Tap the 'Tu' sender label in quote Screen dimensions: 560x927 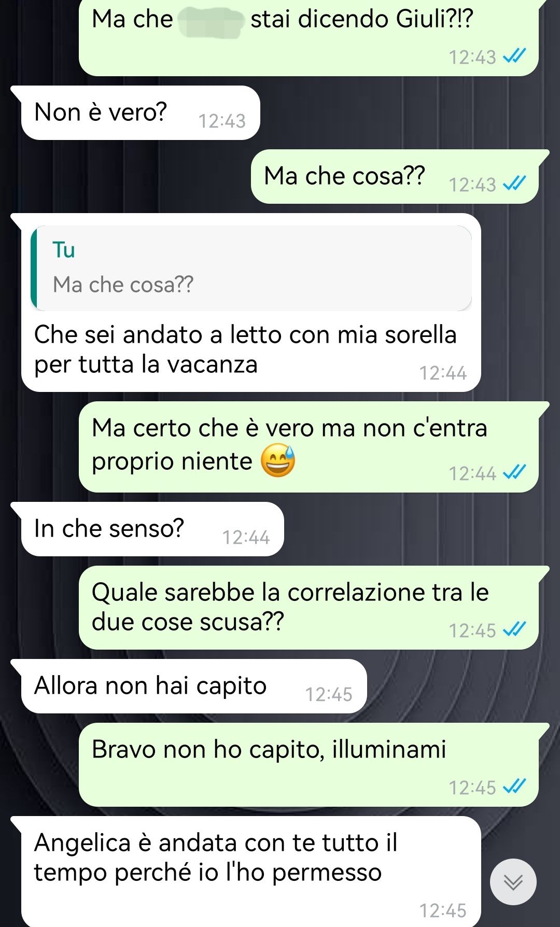point(64,250)
